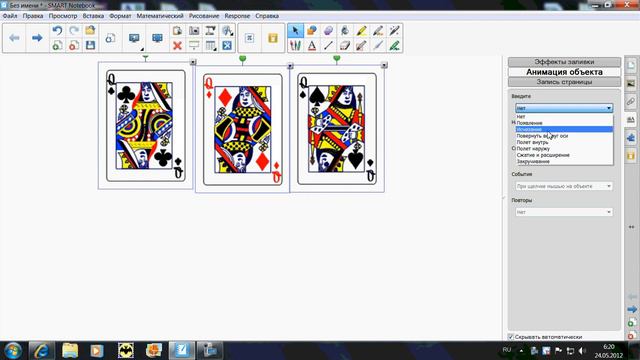Switch to the Анимация объекта tab
This screenshot has width=640, height=360.
564,72
